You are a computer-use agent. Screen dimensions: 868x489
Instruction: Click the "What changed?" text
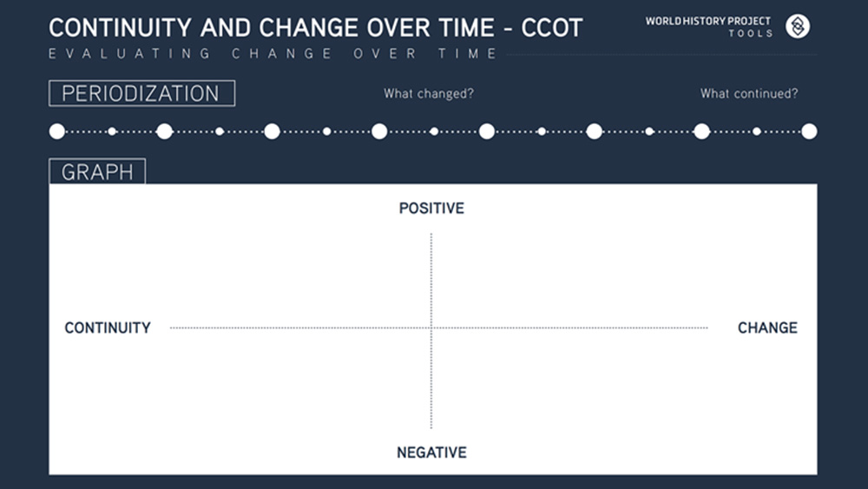click(x=429, y=94)
